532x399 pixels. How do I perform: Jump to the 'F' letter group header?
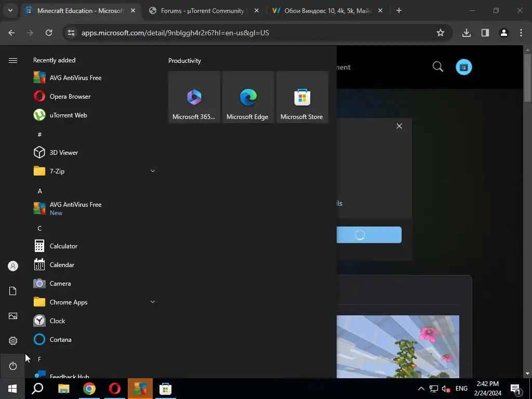39,359
